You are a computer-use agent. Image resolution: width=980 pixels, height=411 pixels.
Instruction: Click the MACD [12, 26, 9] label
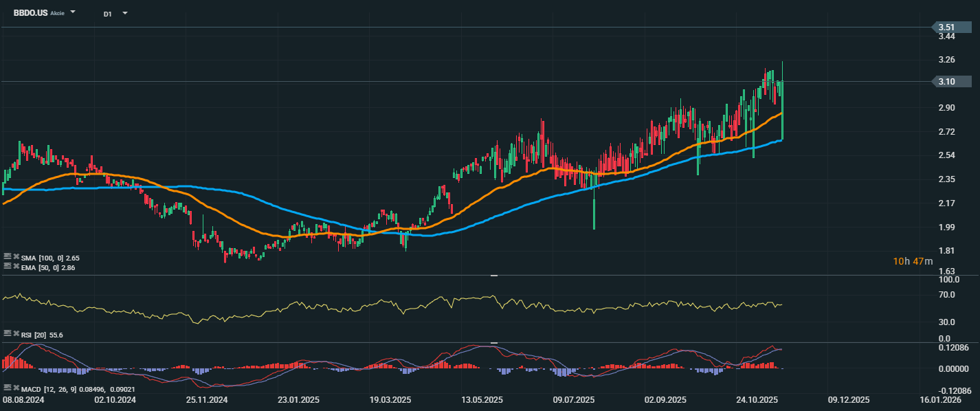tap(47, 388)
